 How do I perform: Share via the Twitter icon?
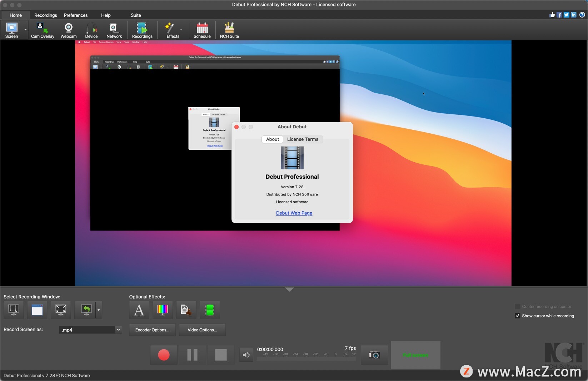click(567, 15)
